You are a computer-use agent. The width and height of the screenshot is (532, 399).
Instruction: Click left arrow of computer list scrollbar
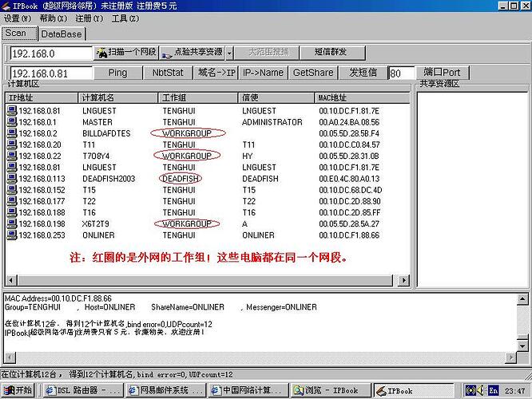[x=11, y=280]
